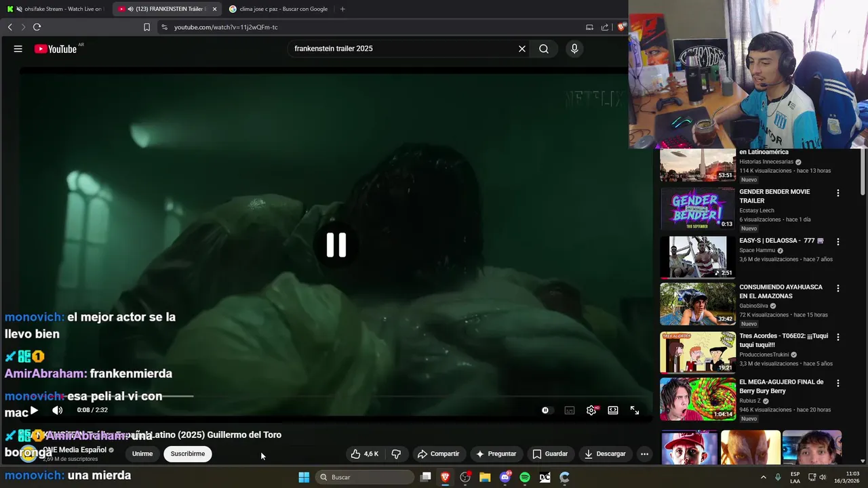Click Space Hammu channel name
Viewport: 868px width, 488px height.
tap(757, 250)
